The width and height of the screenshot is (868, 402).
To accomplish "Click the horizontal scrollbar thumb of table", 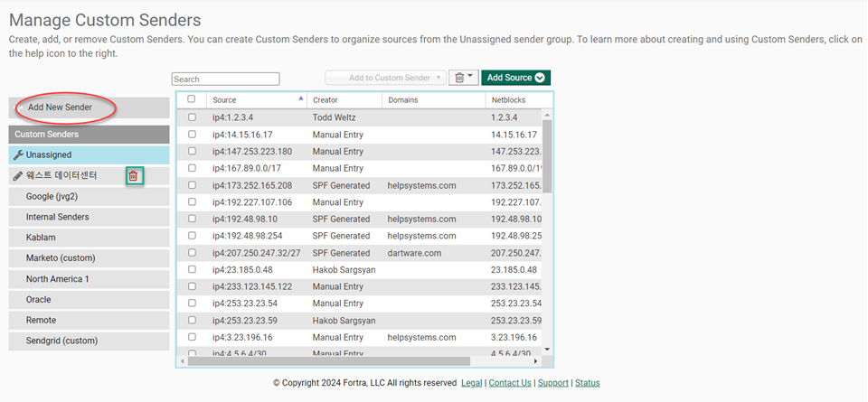I will tap(329, 361).
